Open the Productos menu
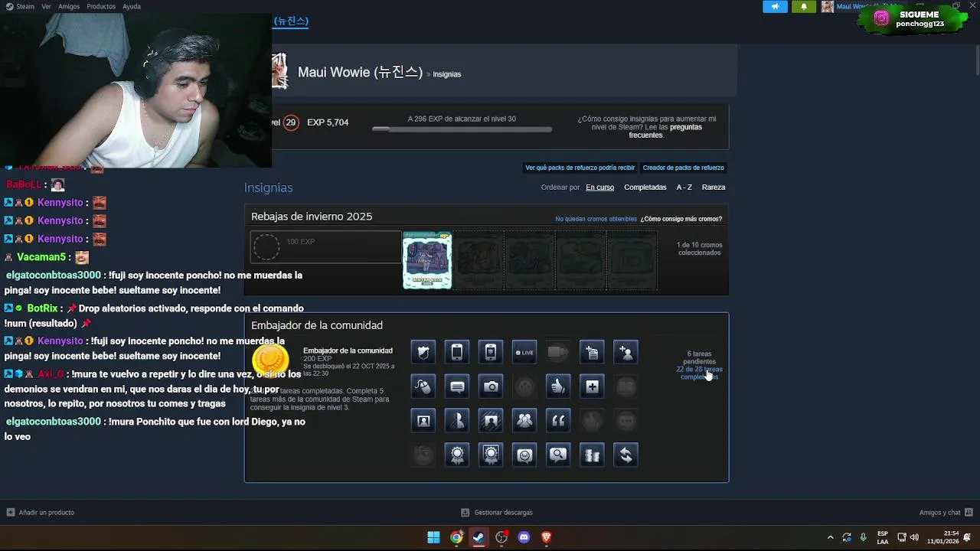The image size is (980, 551). coord(101,6)
